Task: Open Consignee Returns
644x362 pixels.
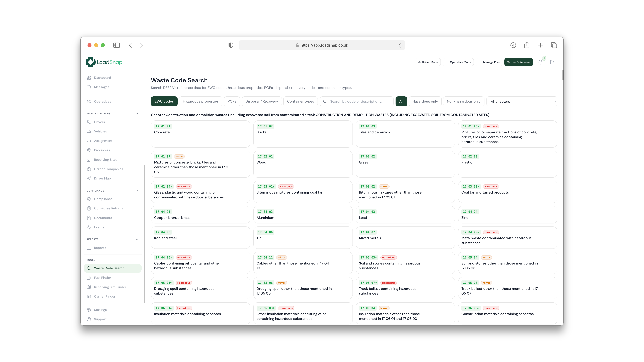Action: point(113,208)
